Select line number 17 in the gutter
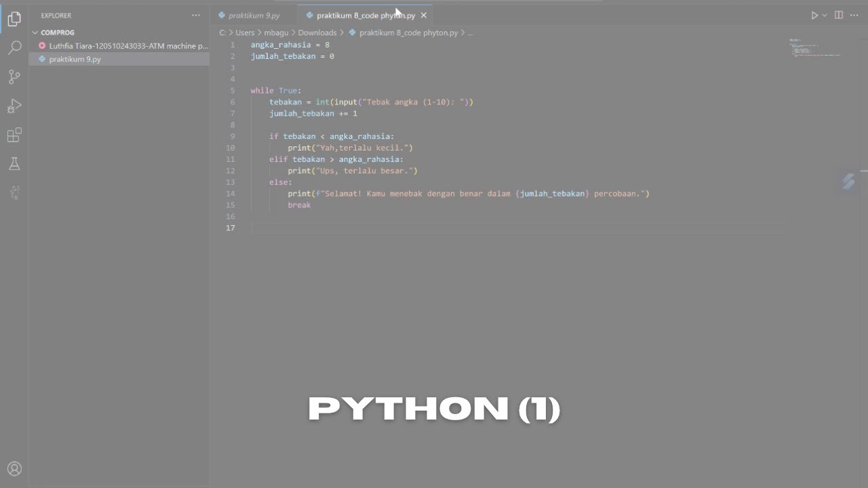Viewport: 868px width, 488px height. point(231,228)
